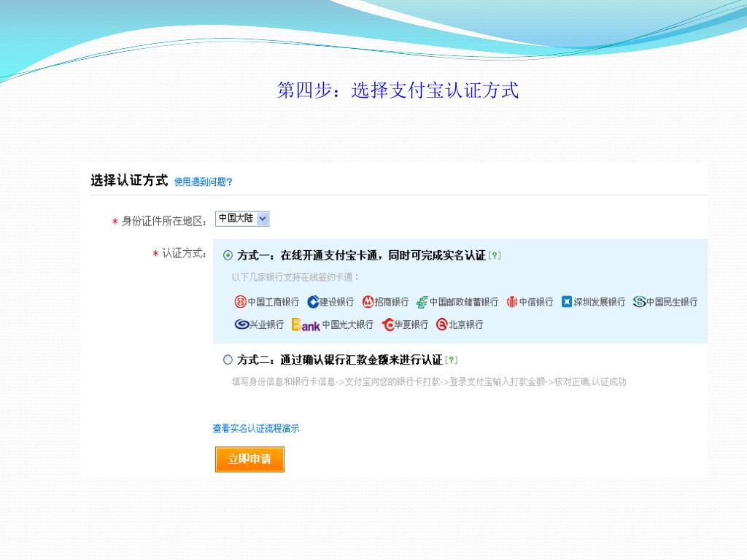Screen dimensions: 747x560
Task: Click the Bank of Beijing logo icon
Action: tap(441, 324)
